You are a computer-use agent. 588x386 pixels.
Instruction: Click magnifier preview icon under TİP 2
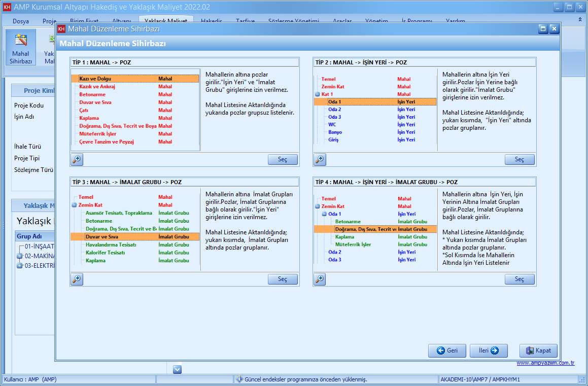click(320, 159)
